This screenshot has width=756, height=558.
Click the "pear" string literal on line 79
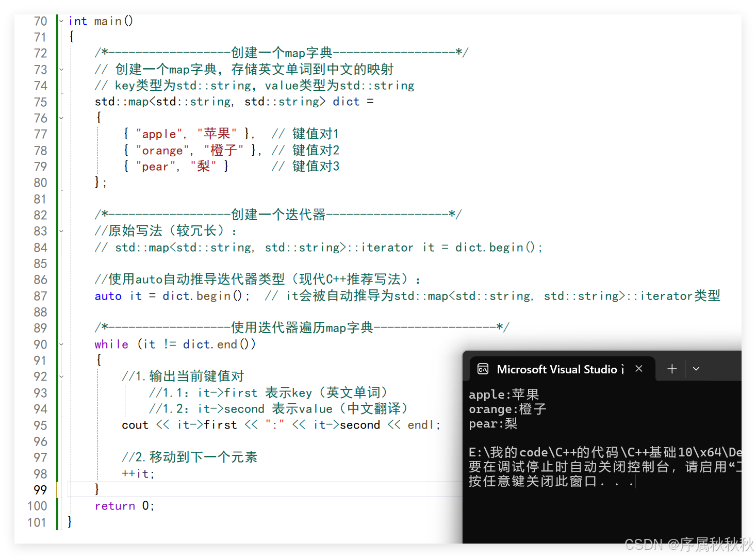click(x=155, y=167)
